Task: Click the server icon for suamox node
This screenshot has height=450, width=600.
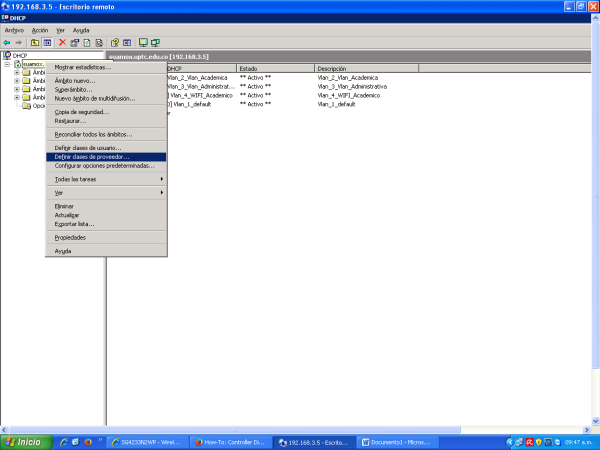Action: [17, 64]
